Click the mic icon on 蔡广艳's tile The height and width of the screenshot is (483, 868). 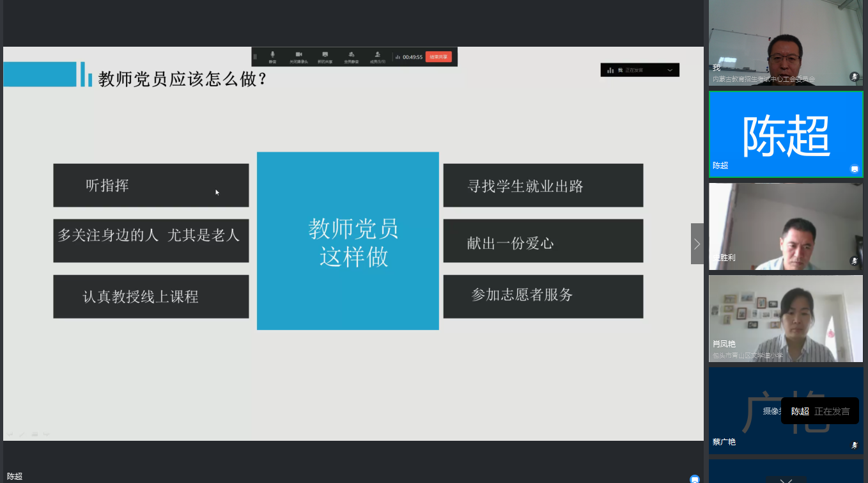coord(854,445)
